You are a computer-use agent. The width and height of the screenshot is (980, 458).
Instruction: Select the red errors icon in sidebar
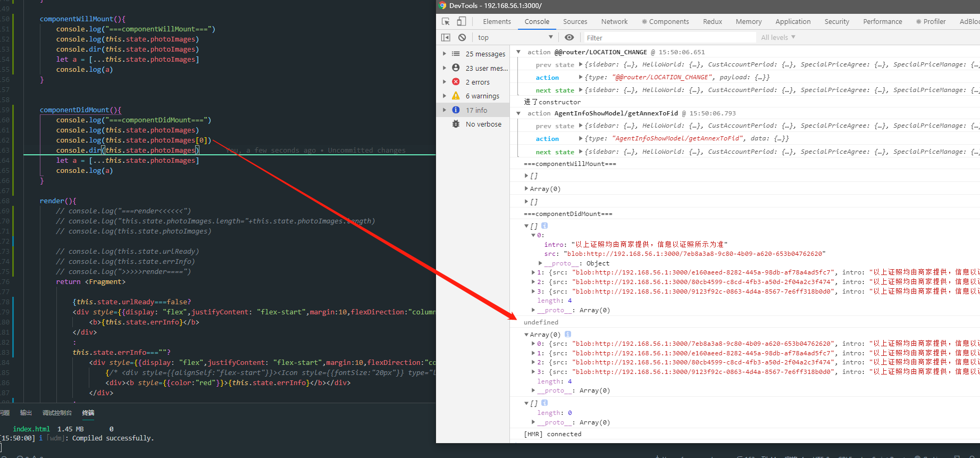coord(456,82)
